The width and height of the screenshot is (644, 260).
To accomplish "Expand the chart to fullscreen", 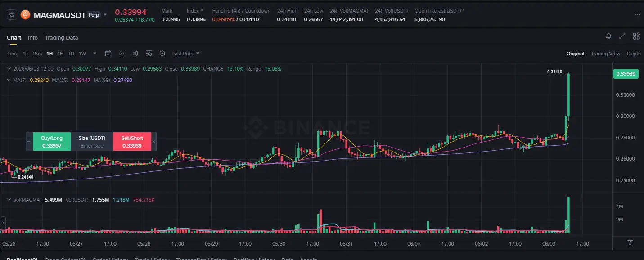I will click(x=622, y=36).
